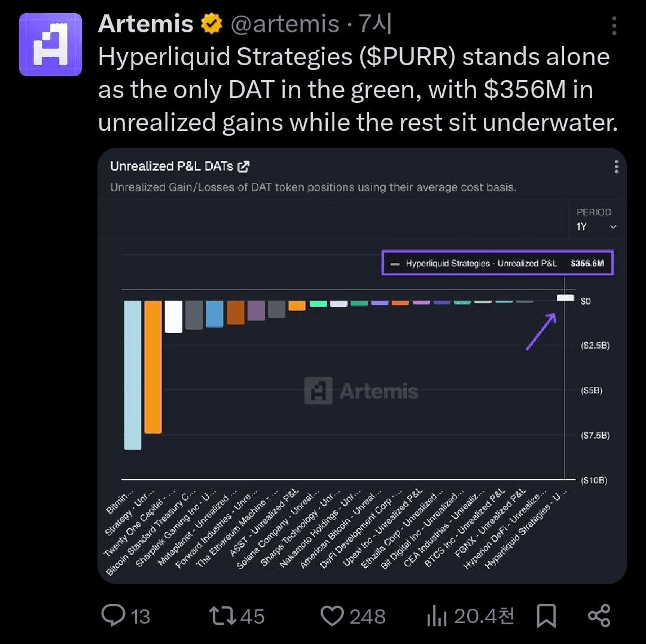Open the @artemis handle link
Screen dimensions: 646x644
tap(285, 25)
